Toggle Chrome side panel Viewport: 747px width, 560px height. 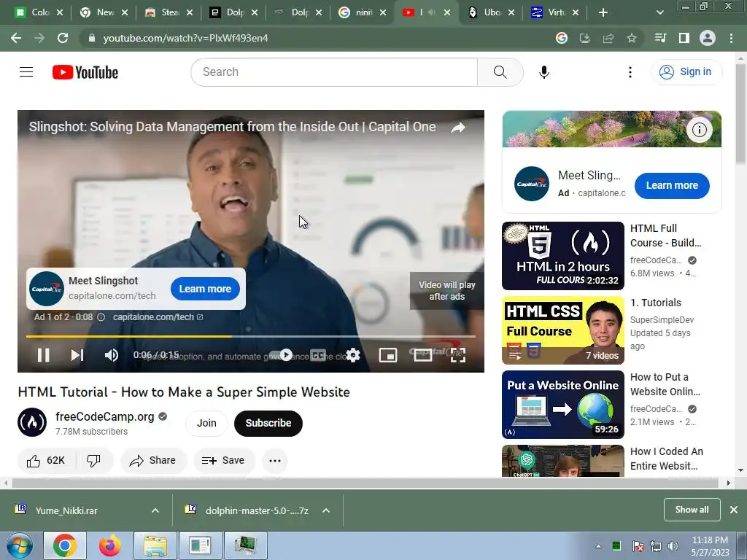point(684,38)
